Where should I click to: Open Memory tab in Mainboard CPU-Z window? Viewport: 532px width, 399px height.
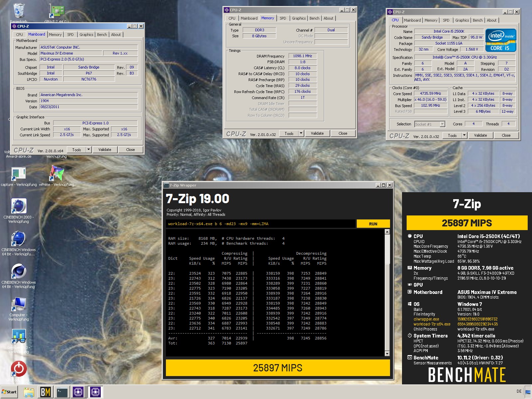point(55,35)
